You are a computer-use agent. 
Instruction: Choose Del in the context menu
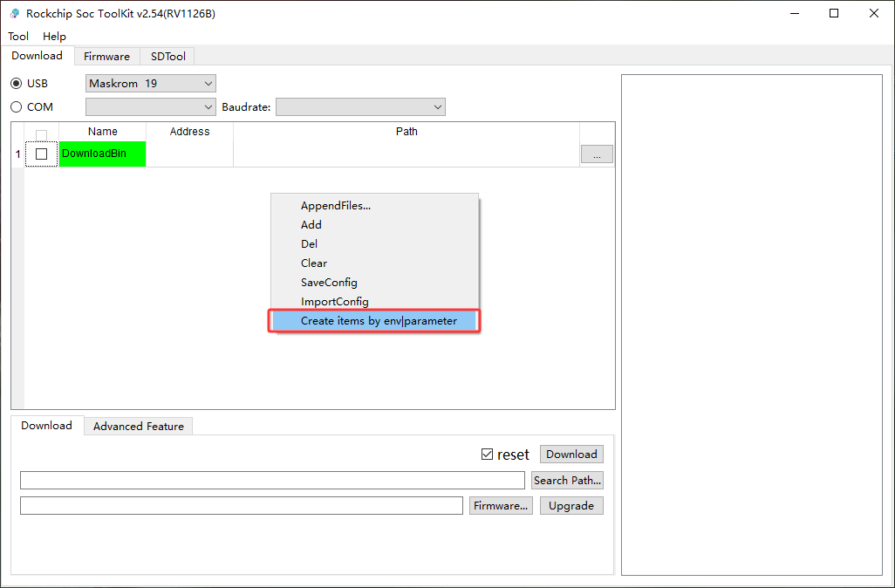[x=374, y=243]
